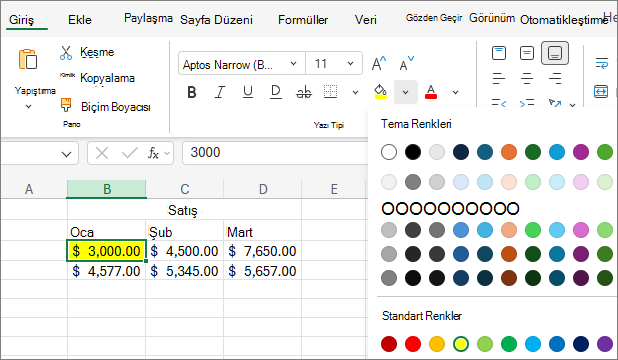Click the middle align icon

(527, 53)
